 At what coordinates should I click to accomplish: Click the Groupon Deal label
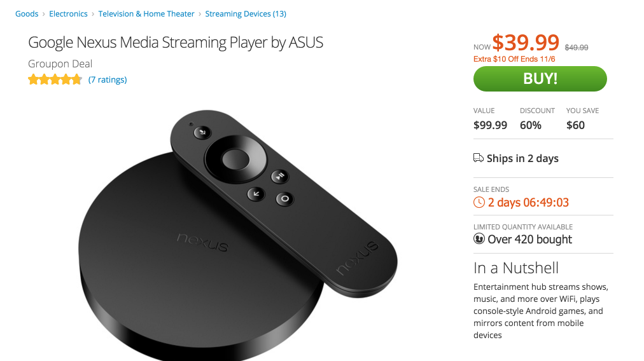(x=60, y=64)
